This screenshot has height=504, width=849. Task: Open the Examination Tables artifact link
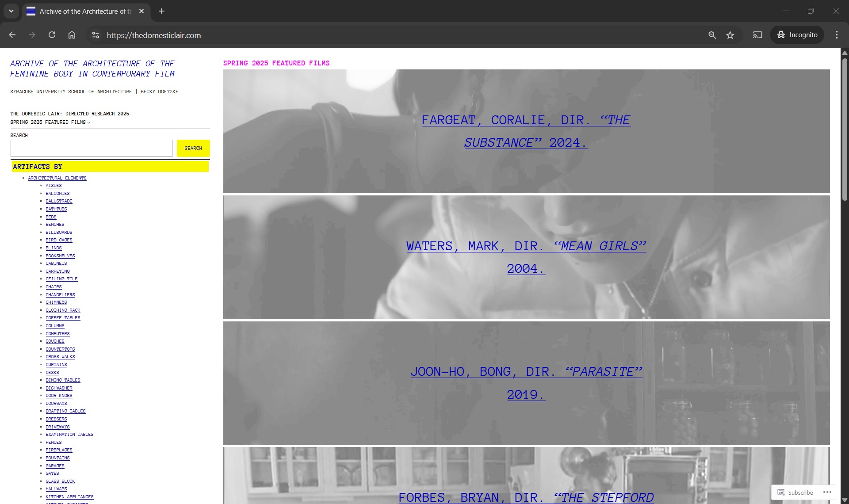click(x=69, y=435)
